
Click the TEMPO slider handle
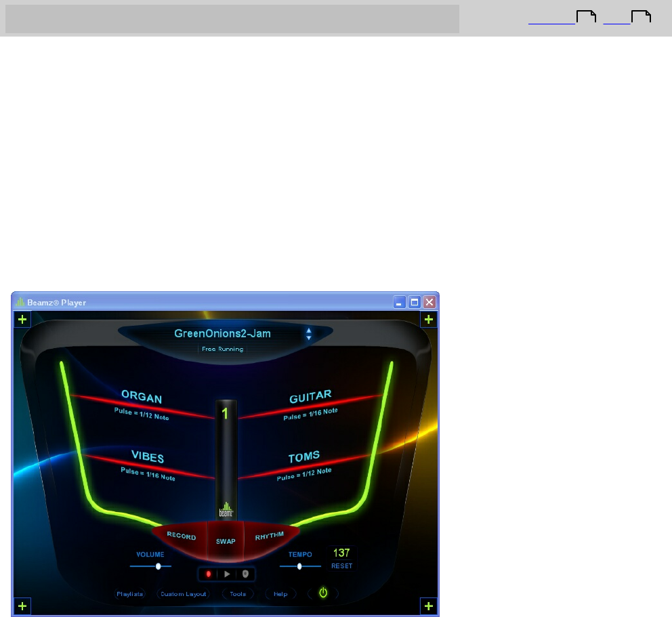pyautogui.click(x=299, y=566)
